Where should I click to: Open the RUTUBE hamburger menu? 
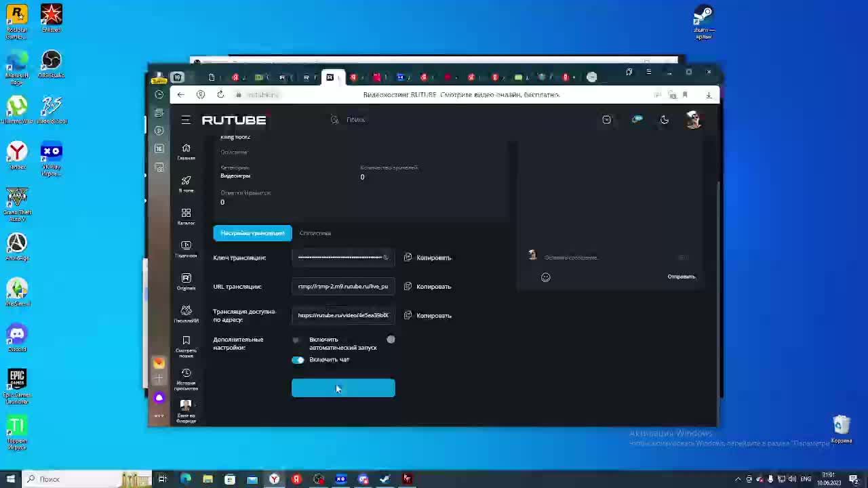point(186,120)
